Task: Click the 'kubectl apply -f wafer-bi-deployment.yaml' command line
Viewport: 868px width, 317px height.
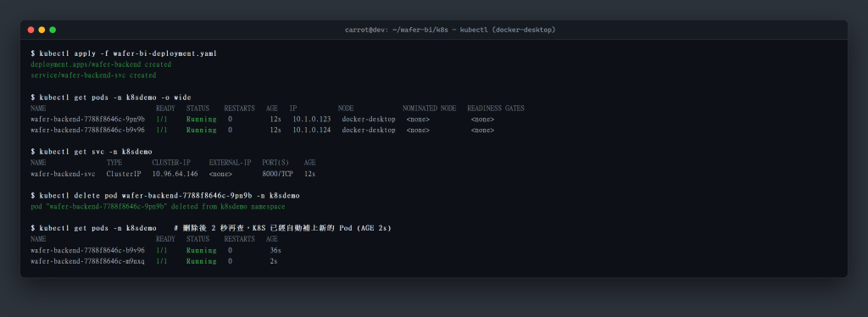Action: [124, 53]
